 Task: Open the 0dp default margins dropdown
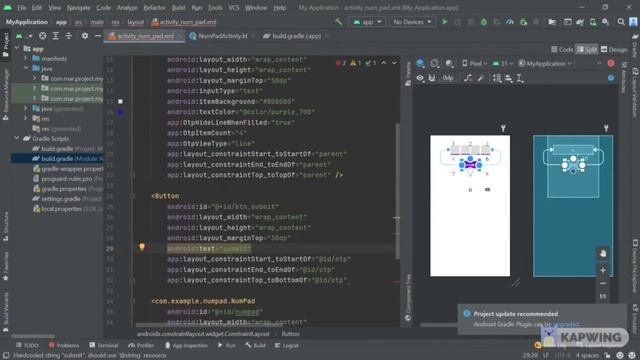click(x=448, y=78)
